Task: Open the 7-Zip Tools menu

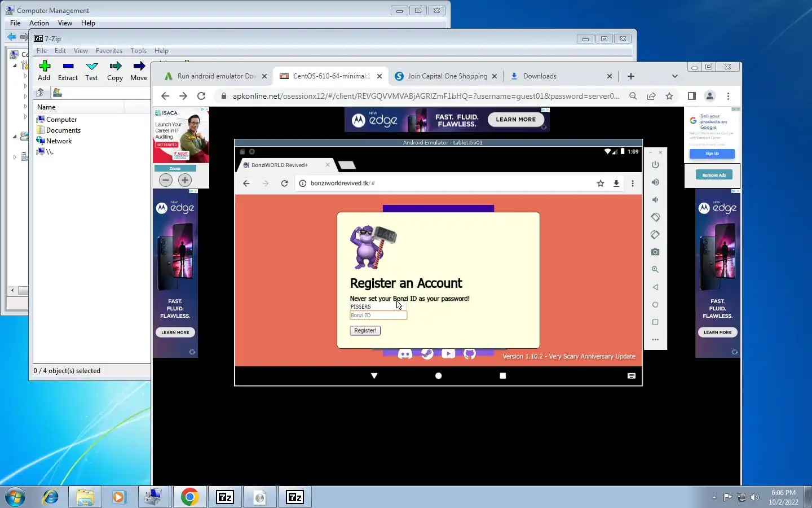Action: (x=138, y=51)
